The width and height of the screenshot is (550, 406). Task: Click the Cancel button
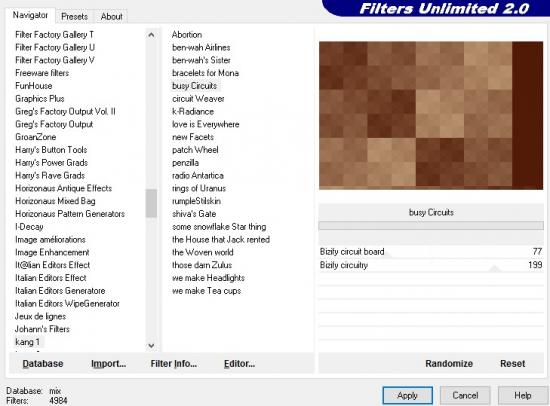coord(465,396)
